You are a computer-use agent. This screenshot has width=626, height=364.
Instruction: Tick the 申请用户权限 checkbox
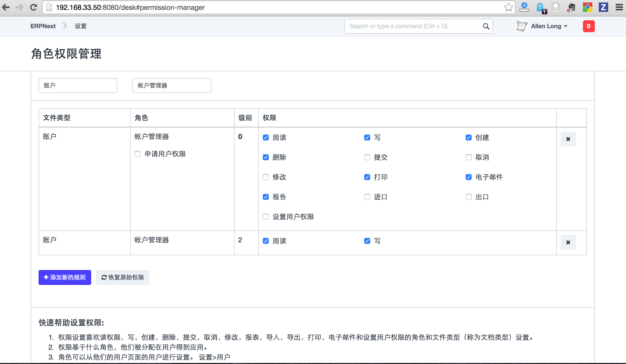click(138, 154)
